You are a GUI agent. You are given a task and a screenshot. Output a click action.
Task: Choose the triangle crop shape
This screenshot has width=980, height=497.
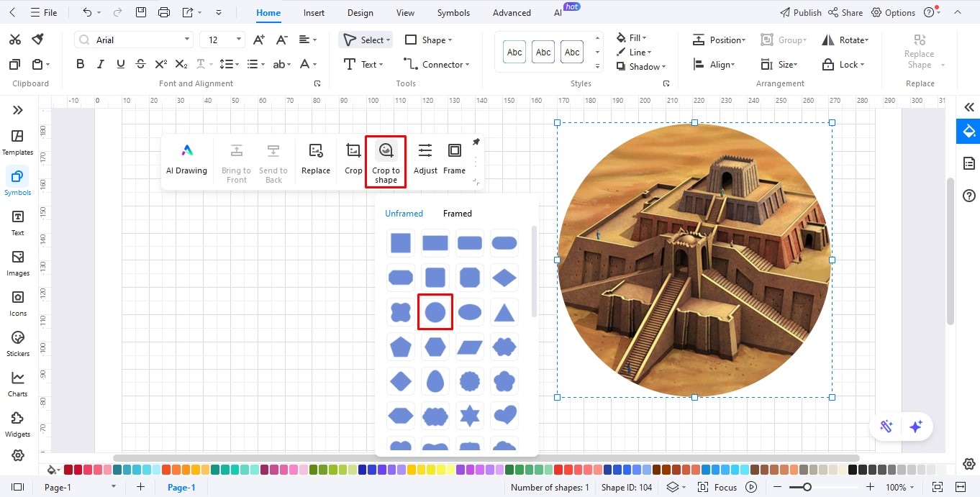tap(504, 311)
